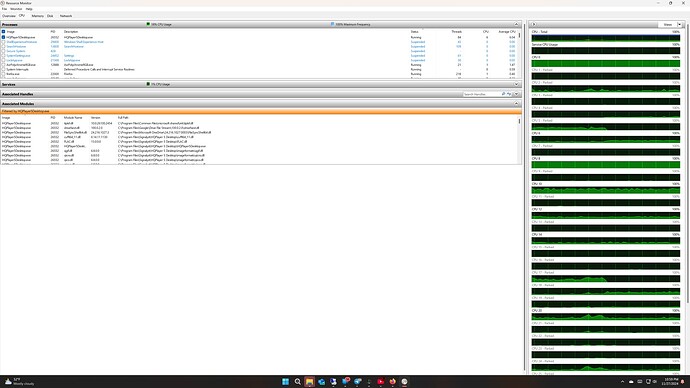Click the Views button

[668, 25]
